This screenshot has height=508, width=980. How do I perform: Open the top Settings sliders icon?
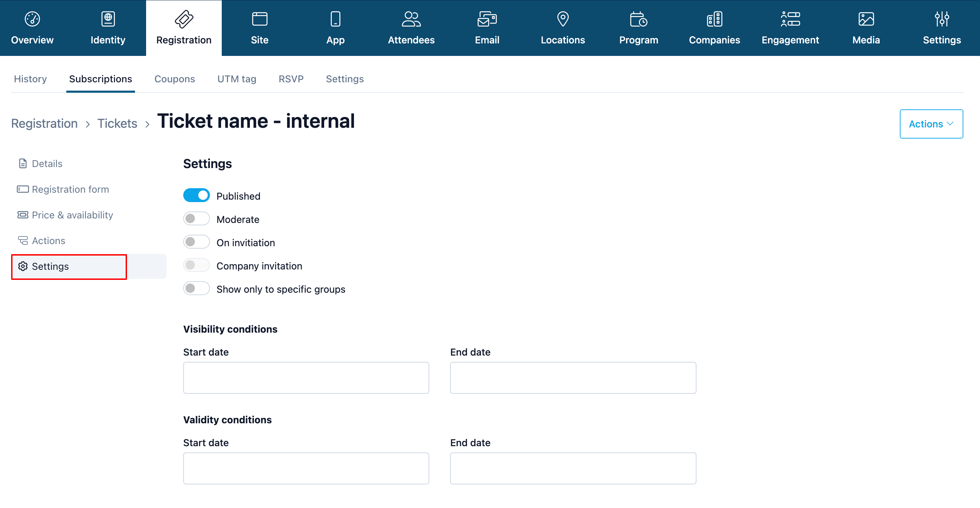[x=942, y=19]
